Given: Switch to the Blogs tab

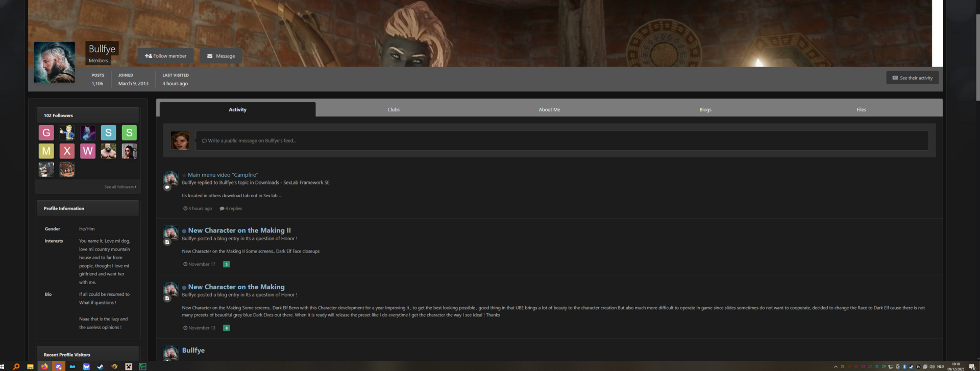Looking at the screenshot, I should (x=705, y=109).
